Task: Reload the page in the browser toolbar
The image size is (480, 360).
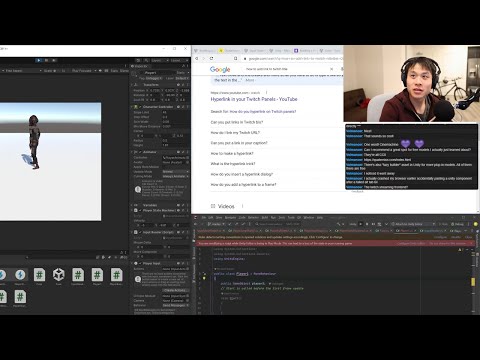Action: pos(211,58)
